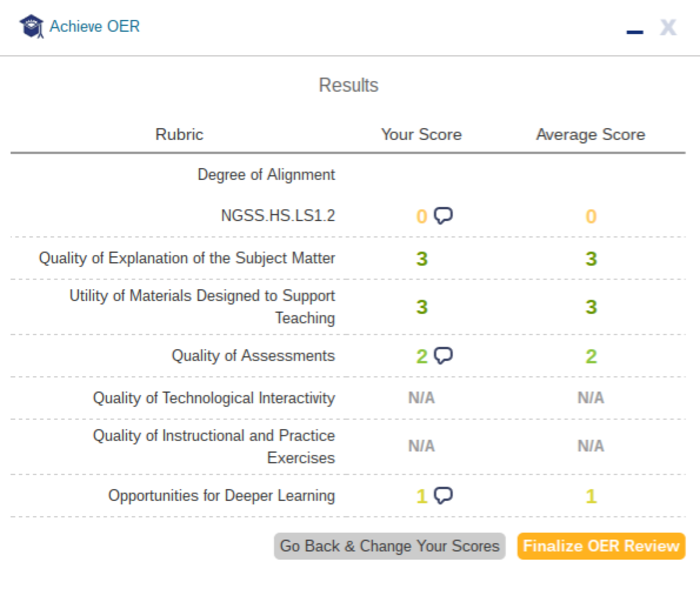Select the Degree of Alignment rubric row

[x=266, y=174]
